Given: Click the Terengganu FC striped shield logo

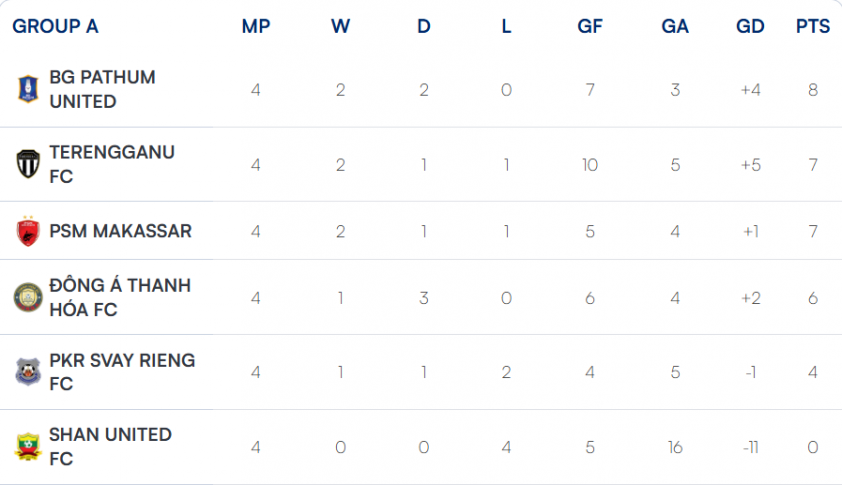Looking at the screenshot, I should pos(28,164).
